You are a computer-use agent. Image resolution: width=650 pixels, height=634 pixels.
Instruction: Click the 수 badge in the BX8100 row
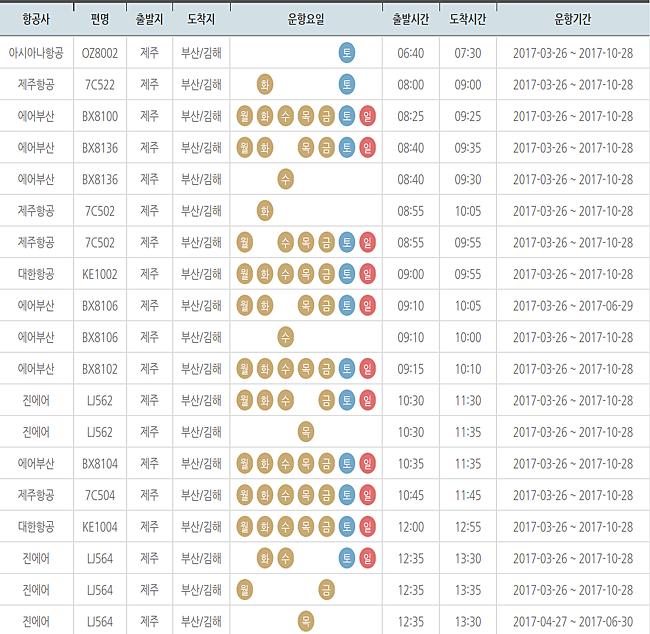285,116
